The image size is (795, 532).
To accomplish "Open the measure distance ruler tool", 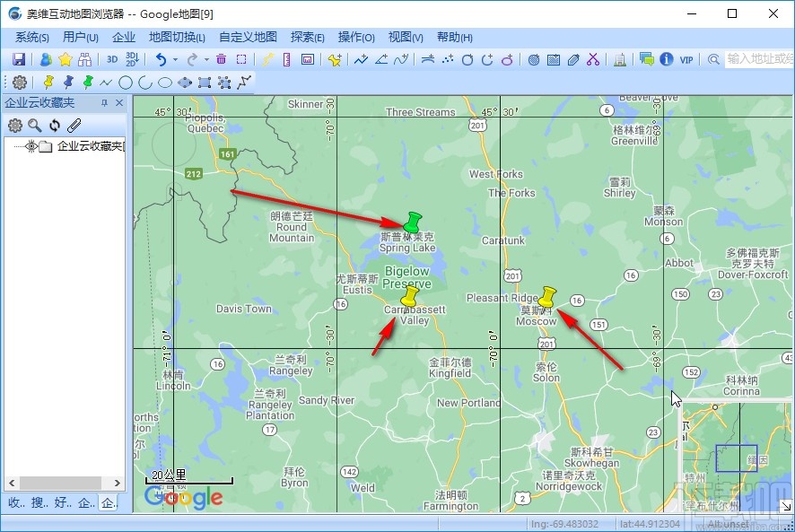I will pos(286,58).
